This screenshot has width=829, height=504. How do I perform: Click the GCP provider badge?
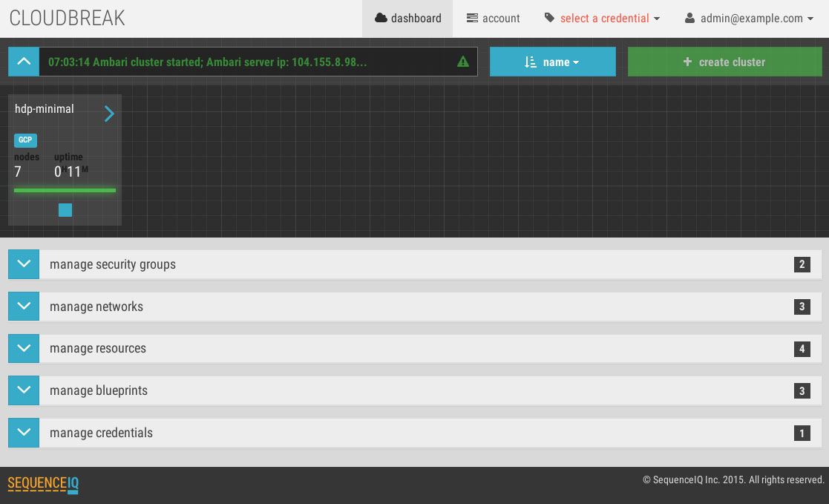coord(25,140)
